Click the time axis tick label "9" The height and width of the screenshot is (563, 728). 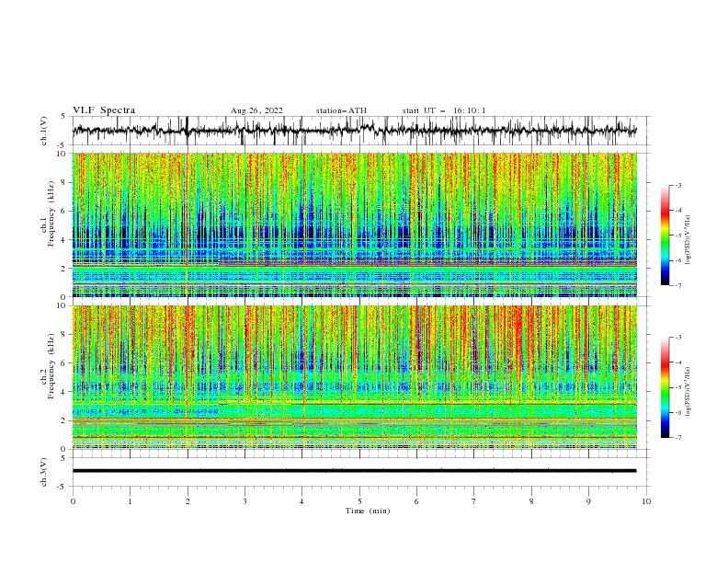588,501
